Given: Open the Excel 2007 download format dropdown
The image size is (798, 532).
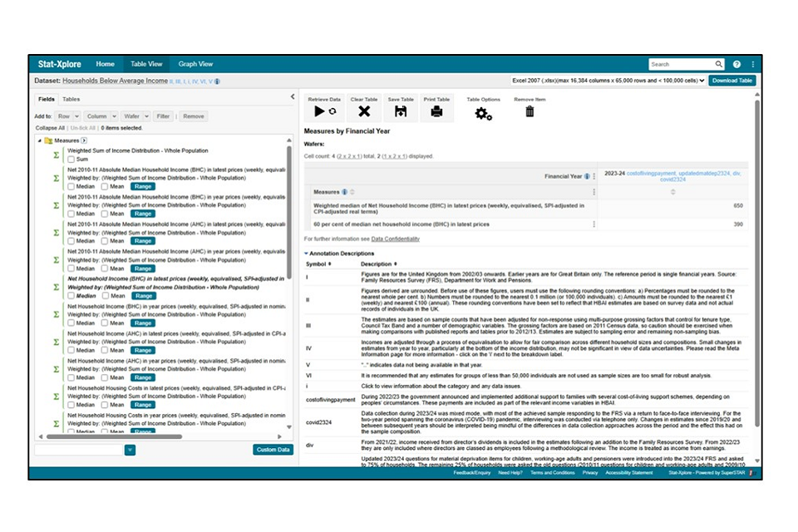Looking at the screenshot, I should coord(608,81).
